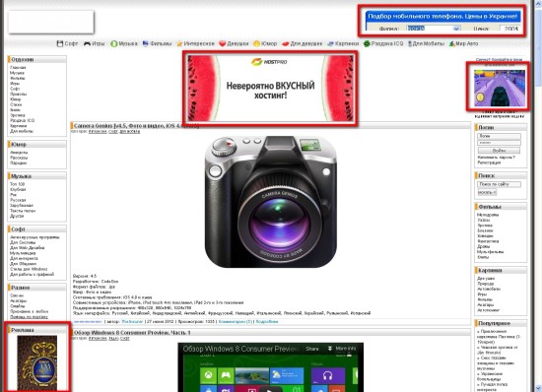Click the author name link in post footer
542x392 pixels.
pos(132,321)
